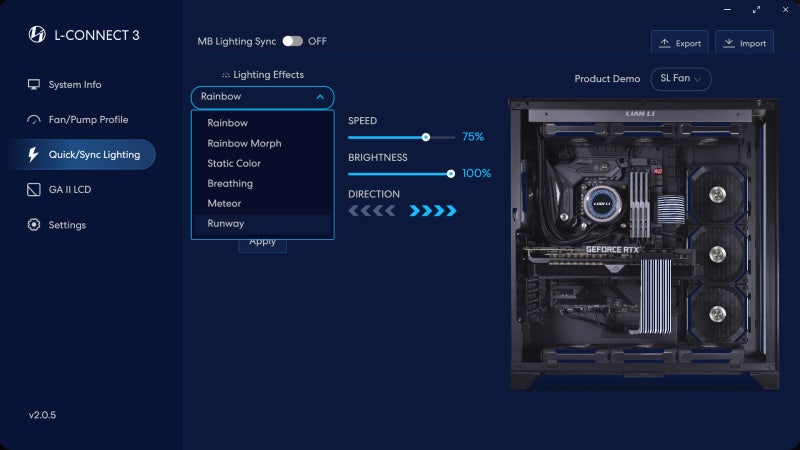Click the speed slider handle
This screenshot has height=450, width=800.
tap(426, 137)
